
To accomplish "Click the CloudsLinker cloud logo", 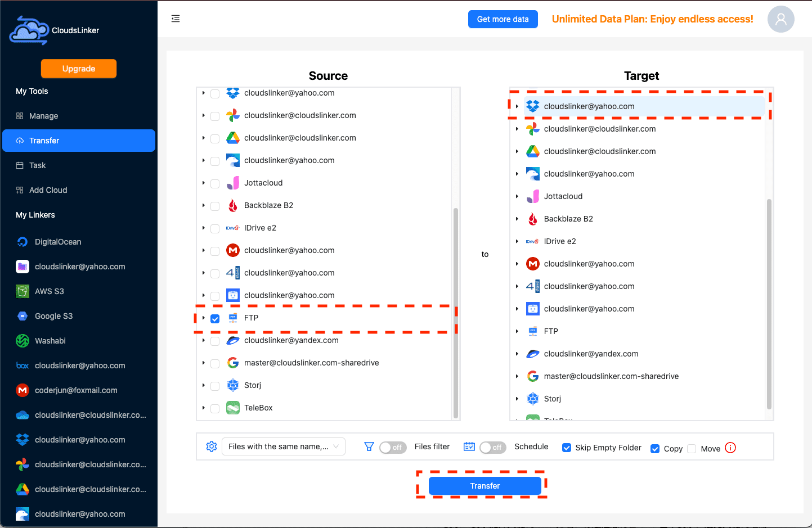I will [x=29, y=30].
